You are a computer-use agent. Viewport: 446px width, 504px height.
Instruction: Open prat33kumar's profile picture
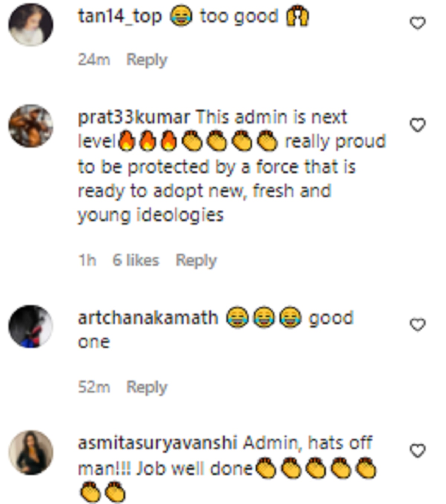click(31, 126)
